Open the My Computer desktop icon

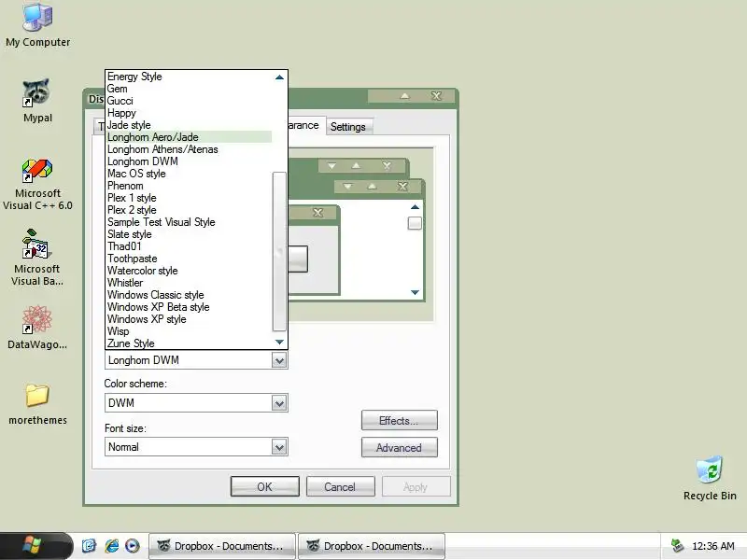[37, 25]
